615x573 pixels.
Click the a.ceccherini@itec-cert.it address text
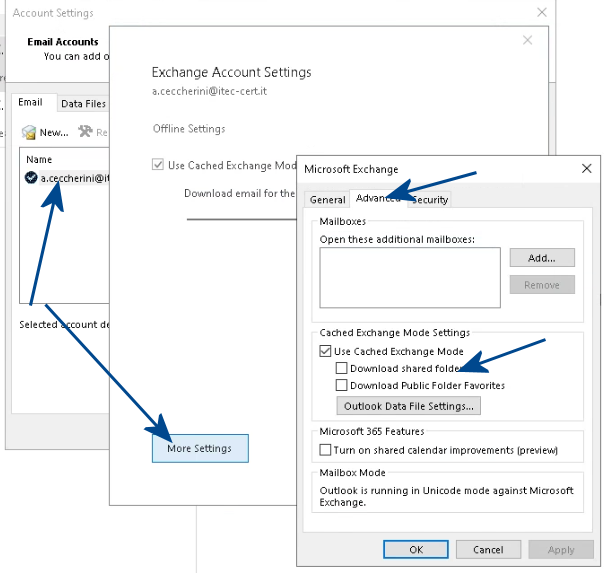coord(209,91)
